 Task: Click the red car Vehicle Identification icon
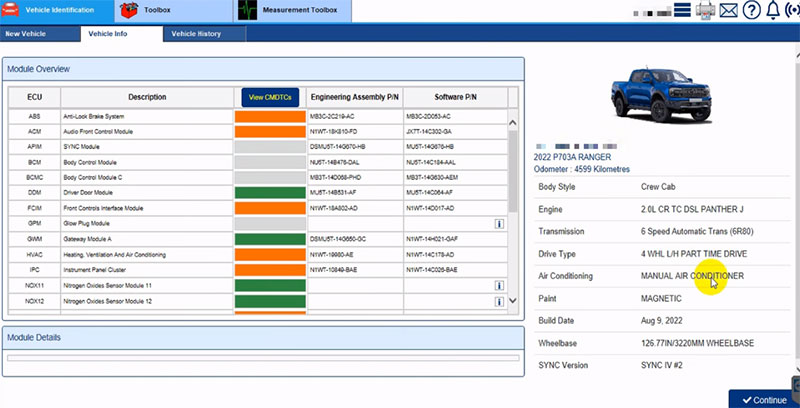click(10, 10)
